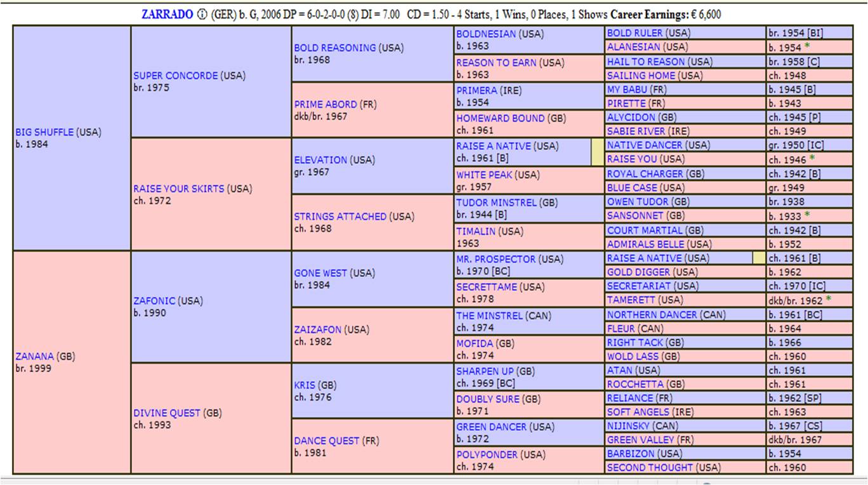Click the SECRETARIAT horse link
868x485 pixels.
click(643, 286)
